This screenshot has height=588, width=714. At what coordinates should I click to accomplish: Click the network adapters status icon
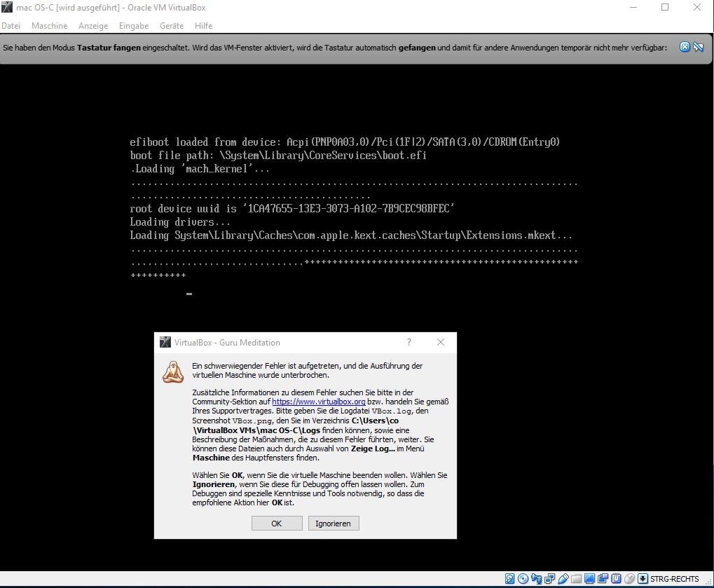[549, 578]
